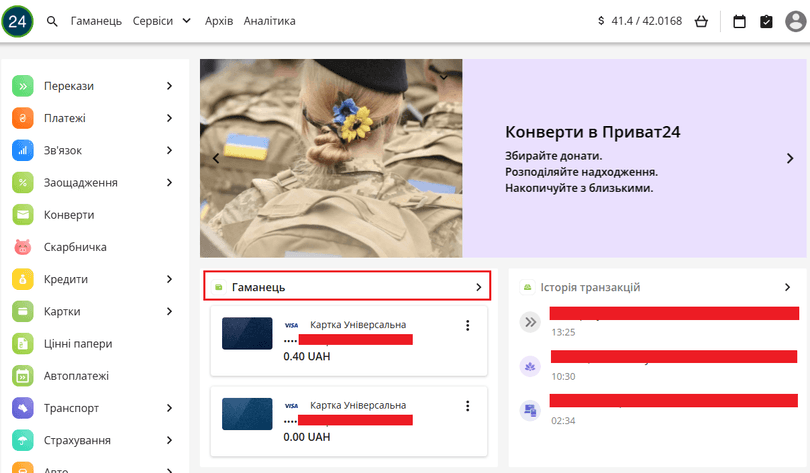Image resolution: width=810 pixels, height=473 pixels.
Task: Click the Автоплатежі calendar icon
Action: pyautogui.click(x=23, y=376)
